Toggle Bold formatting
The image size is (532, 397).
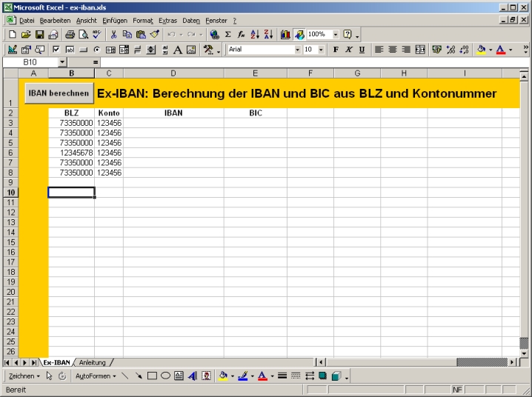(x=336, y=50)
